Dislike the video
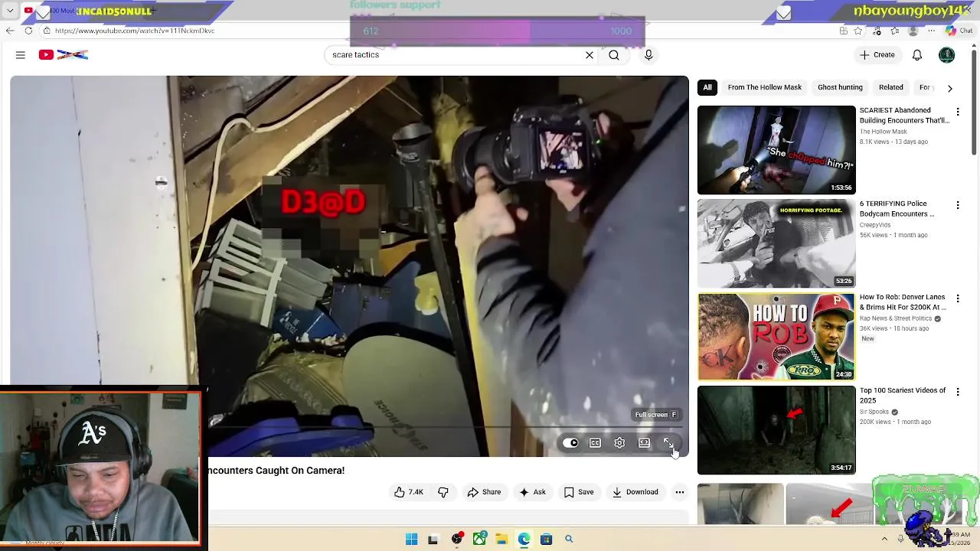 pos(443,492)
